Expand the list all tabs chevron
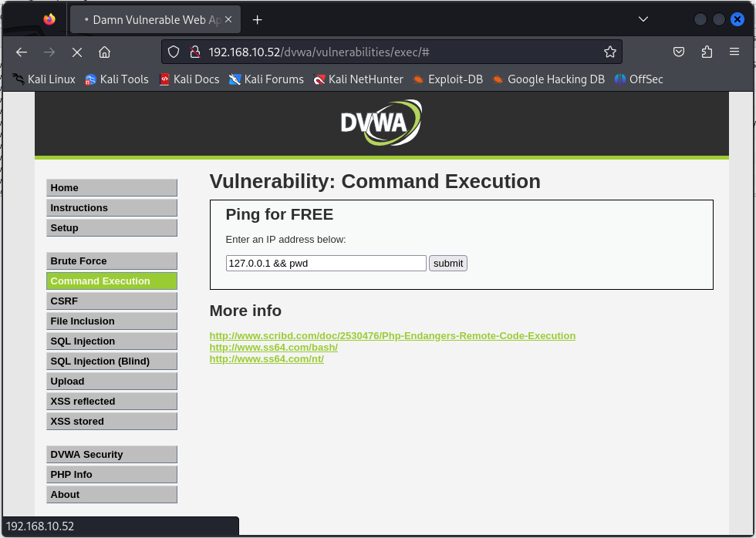This screenshot has height=538, width=756. [x=643, y=19]
